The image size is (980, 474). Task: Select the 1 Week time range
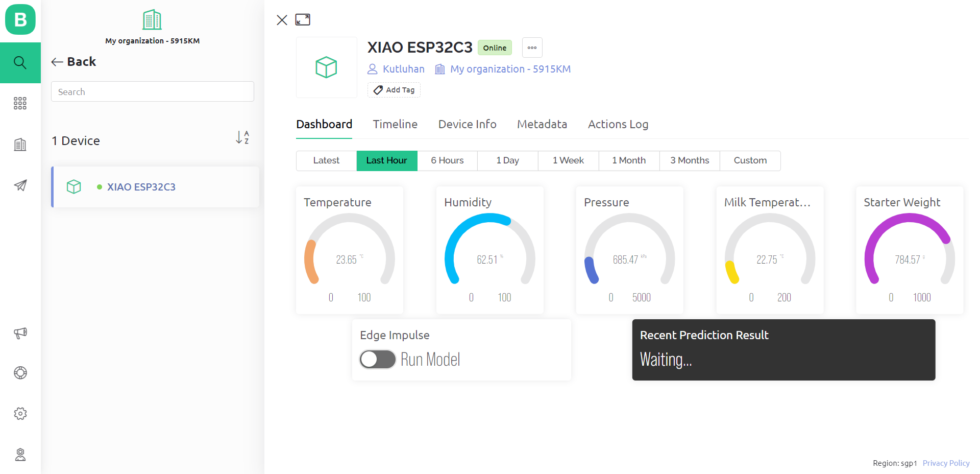pyautogui.click(x=568, y=160)
